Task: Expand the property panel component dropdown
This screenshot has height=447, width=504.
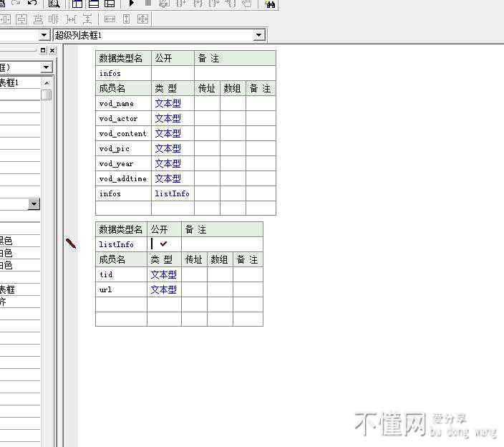Action: [47, 67]
